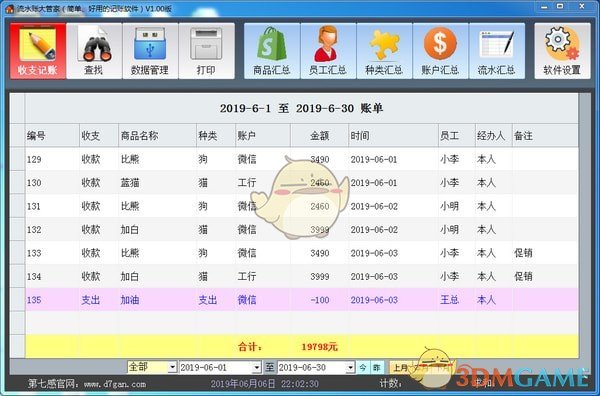Open 商品汇总 product summary

272,51
